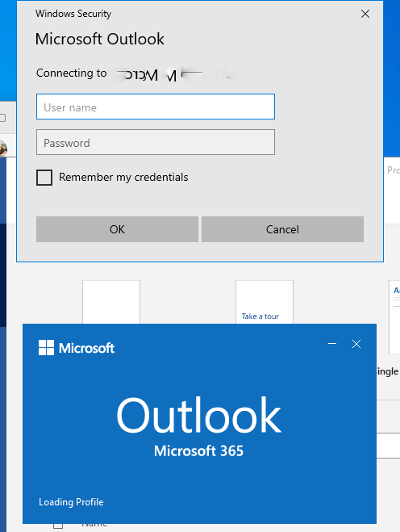Open the Take a tour template
The width and height of the screenshot is (400, 532).
[265, 302]
